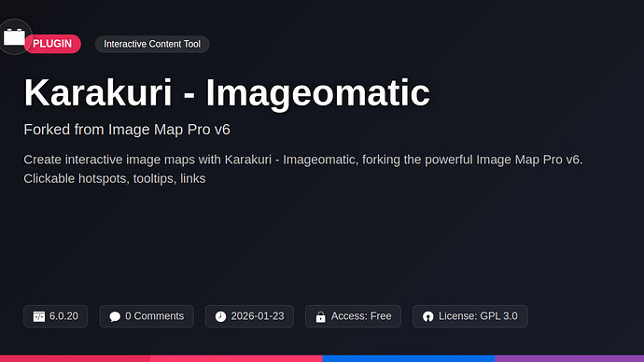Click the clock date icon
644x362 pixels.
point(220,316)
